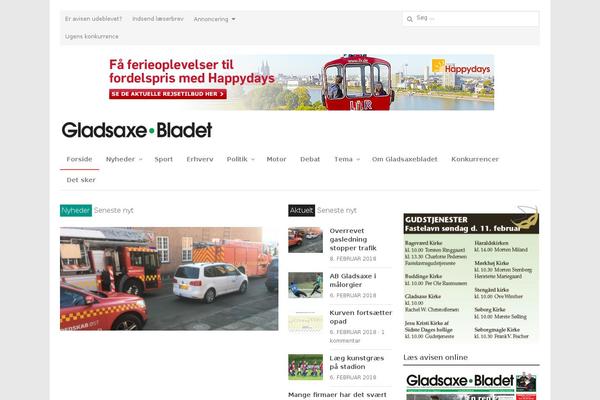Screen dimensions: 600x400
Task: Select the Forside tab
Action: coord(79,159)
